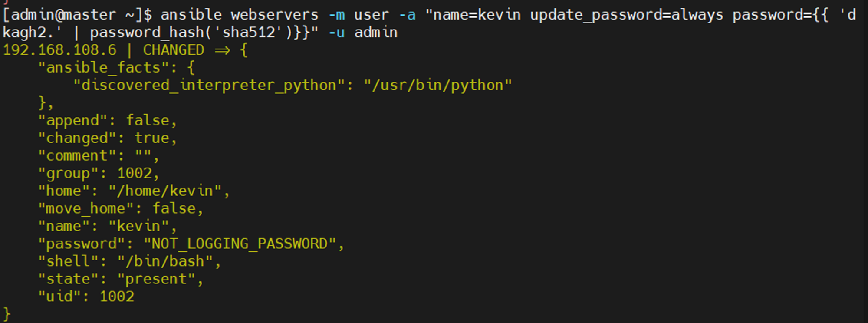Select the NOT_LOGGING_PASSWORD value

tap(240, 244)
